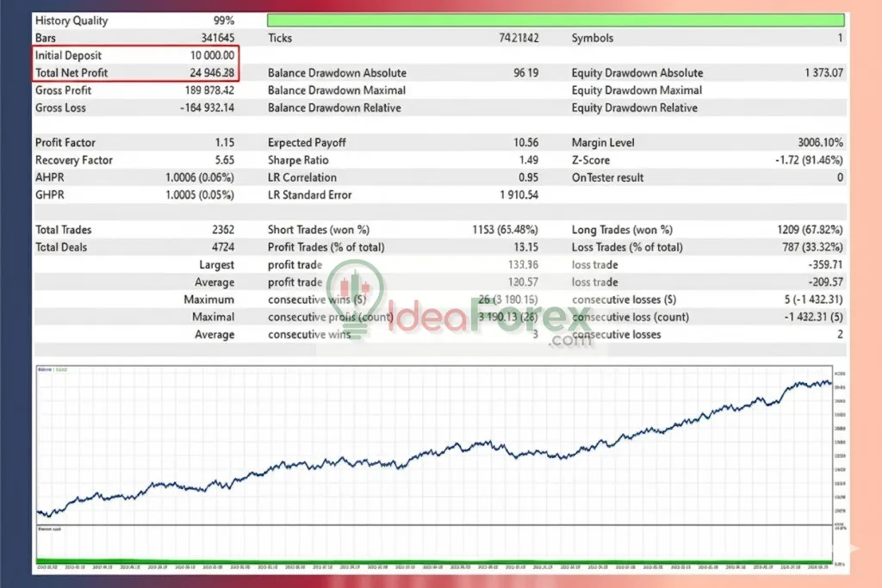Viewport: 882px width, 588px height.
Task: Click the Profit Factor value 1.15
Action: click(x=227, y=142)
